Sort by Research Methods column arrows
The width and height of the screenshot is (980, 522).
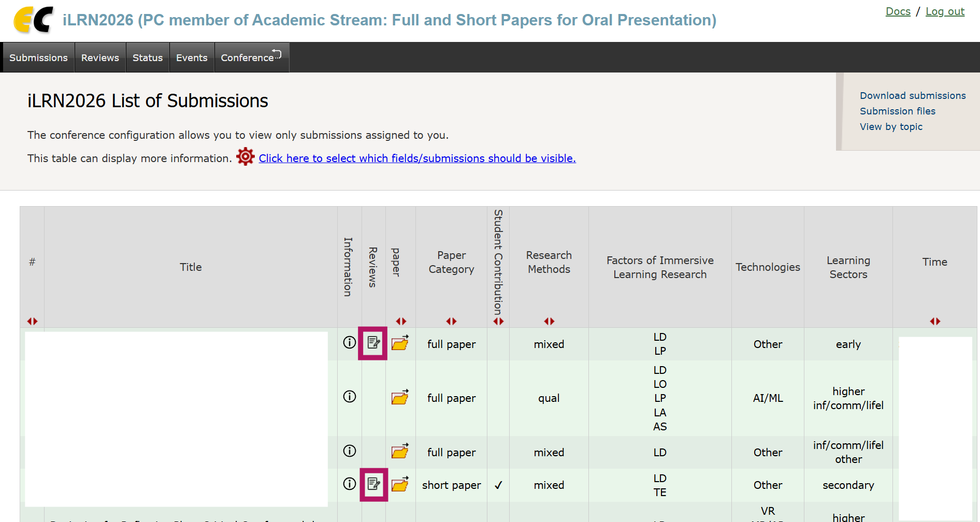click(x=549, y=321)
